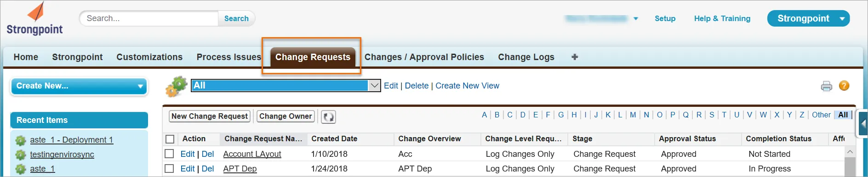Click the Create New View link
The width and height of the screenshot is (868, 177).
click(467, 86)
